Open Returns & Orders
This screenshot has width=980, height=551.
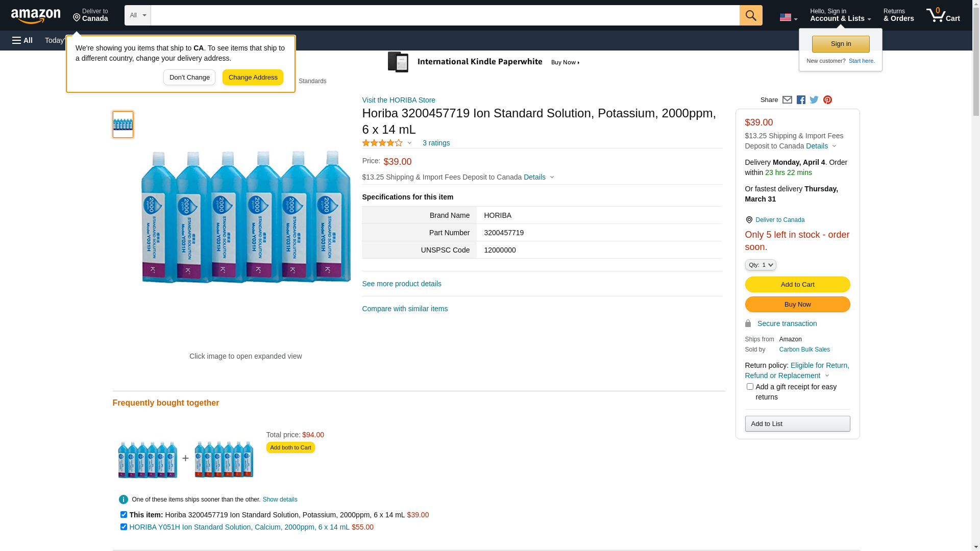(x=898, y=15)
